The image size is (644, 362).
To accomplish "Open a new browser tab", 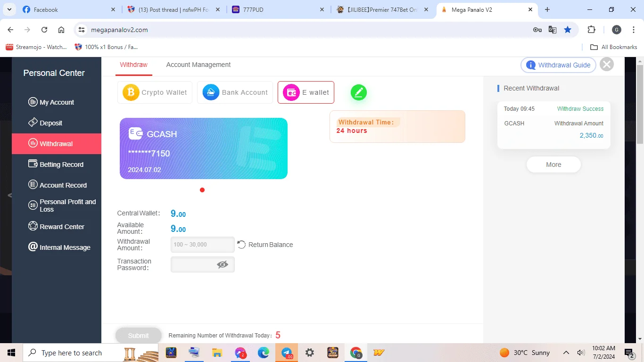I will pos(547,9).
